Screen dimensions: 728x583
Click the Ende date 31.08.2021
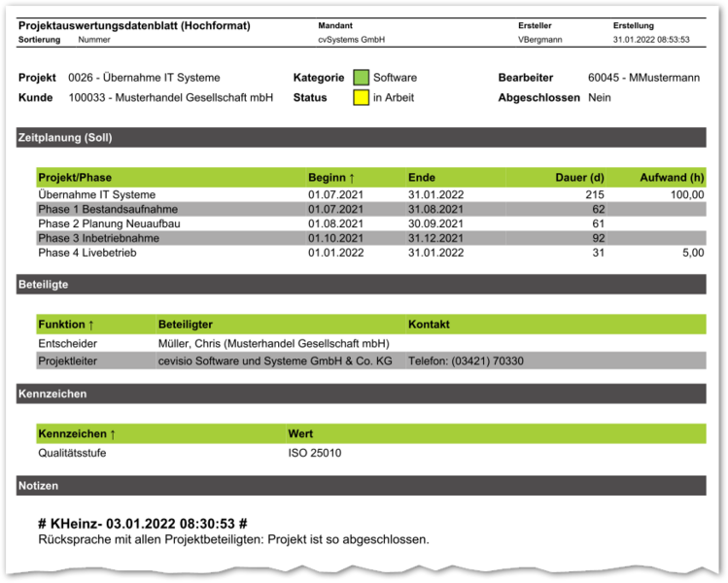click(435, 209)
